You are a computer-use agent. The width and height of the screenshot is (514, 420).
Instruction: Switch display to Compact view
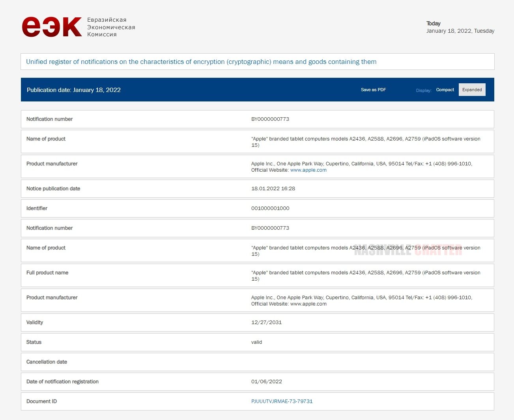pyautogui.click(x=445, y=90)
